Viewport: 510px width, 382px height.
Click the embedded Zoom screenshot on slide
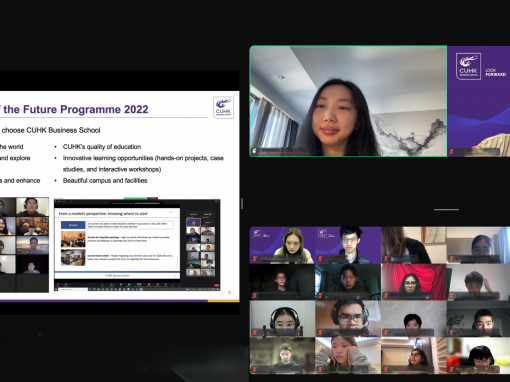click(x=137, y=245)
